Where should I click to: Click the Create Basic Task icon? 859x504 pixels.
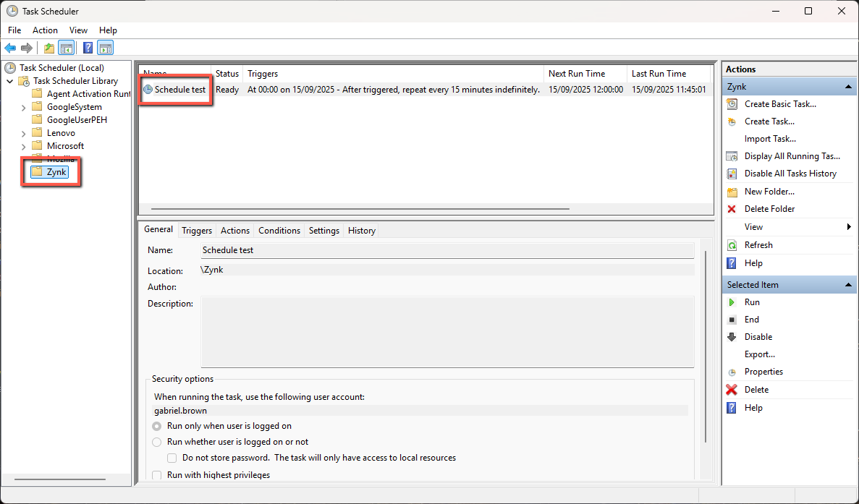pyautogui.click(x=732, y=104)
